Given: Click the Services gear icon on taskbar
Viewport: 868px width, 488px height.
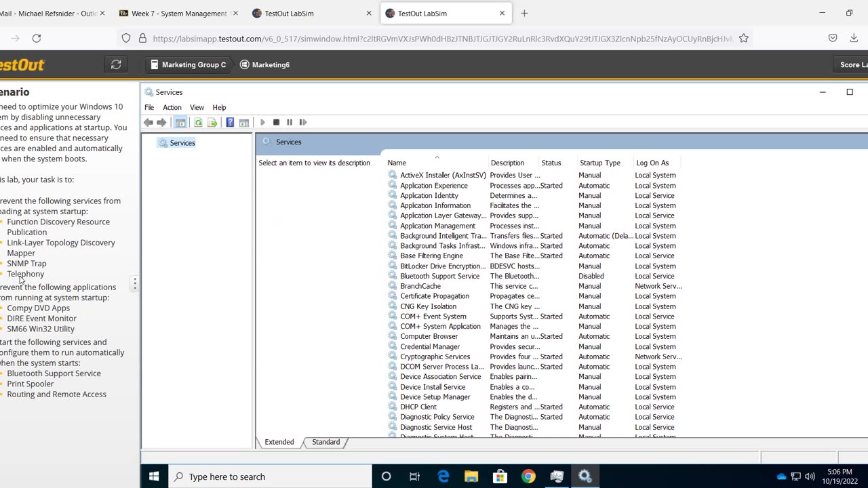Looking at the screenshot, I should 585,476.
